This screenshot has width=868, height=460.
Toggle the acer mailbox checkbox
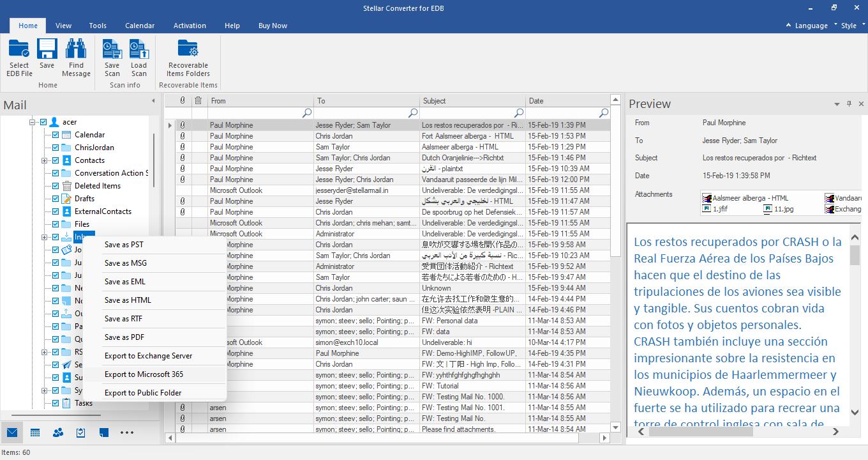[43, 122]
